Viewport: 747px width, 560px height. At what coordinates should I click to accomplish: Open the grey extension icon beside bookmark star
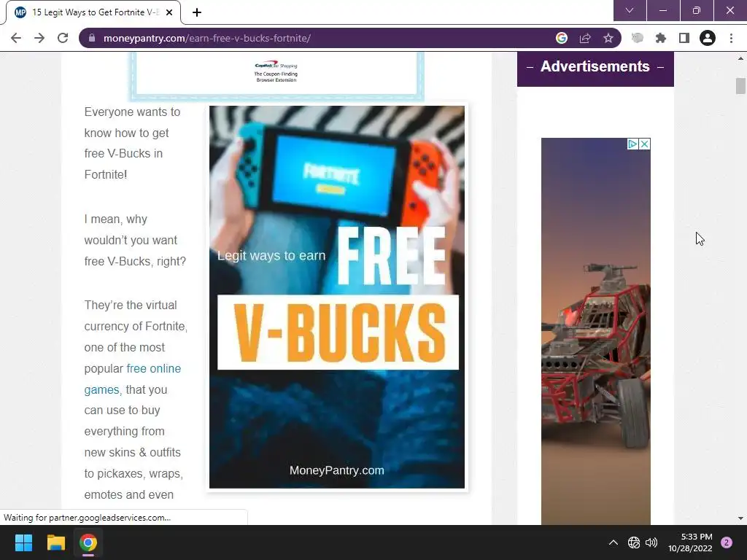coord(637,38)
